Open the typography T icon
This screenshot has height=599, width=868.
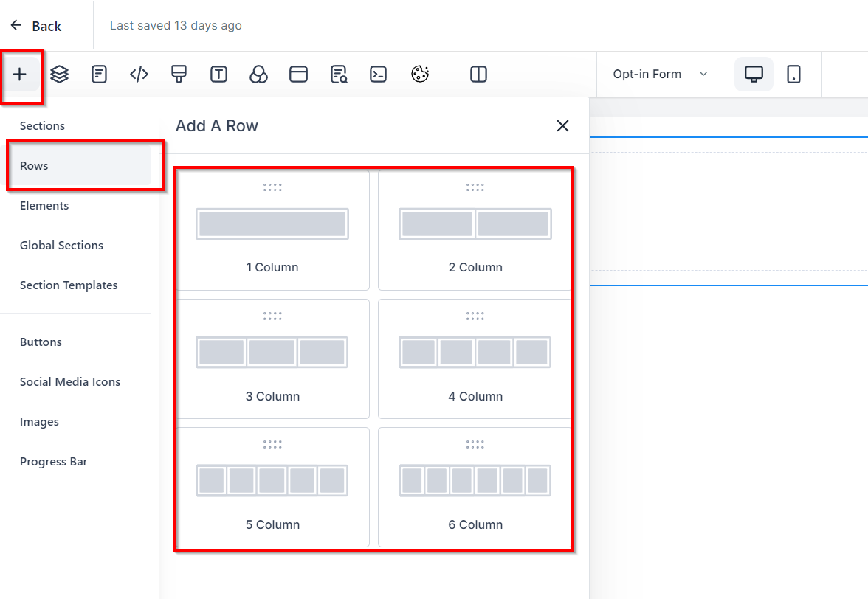(218, 74)
